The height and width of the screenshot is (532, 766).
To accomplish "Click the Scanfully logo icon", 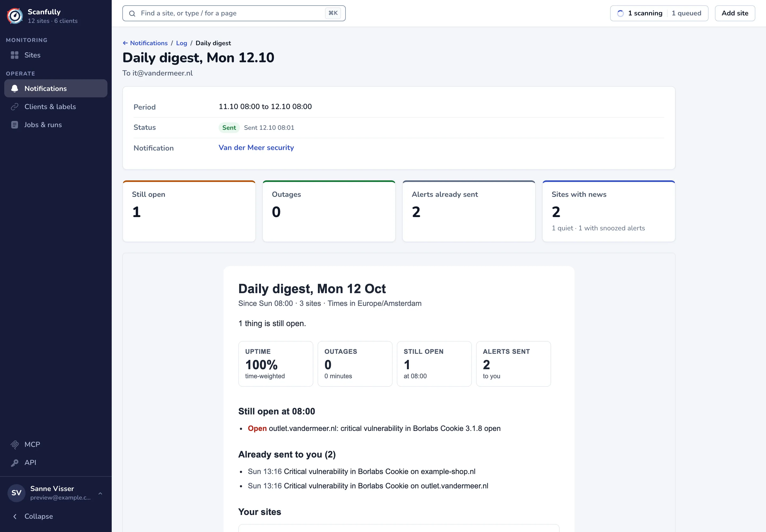I will tap(15, 16).
